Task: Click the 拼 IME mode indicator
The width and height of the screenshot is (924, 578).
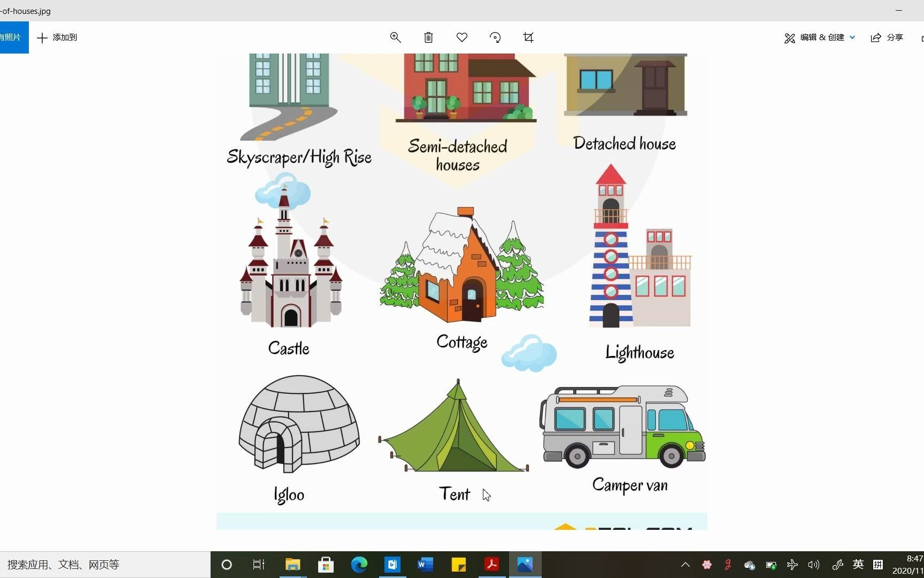Action: click(878, 565)
